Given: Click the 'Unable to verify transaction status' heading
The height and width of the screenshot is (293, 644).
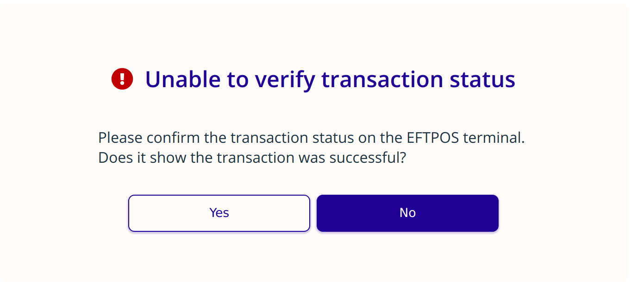Looking at the screenshot, I should pos(330,79).
